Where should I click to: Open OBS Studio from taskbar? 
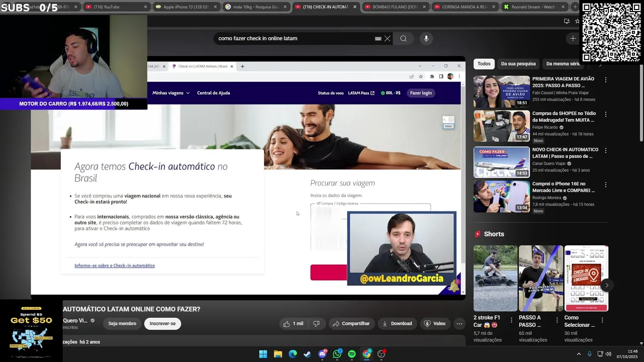(x=381, y=354)
